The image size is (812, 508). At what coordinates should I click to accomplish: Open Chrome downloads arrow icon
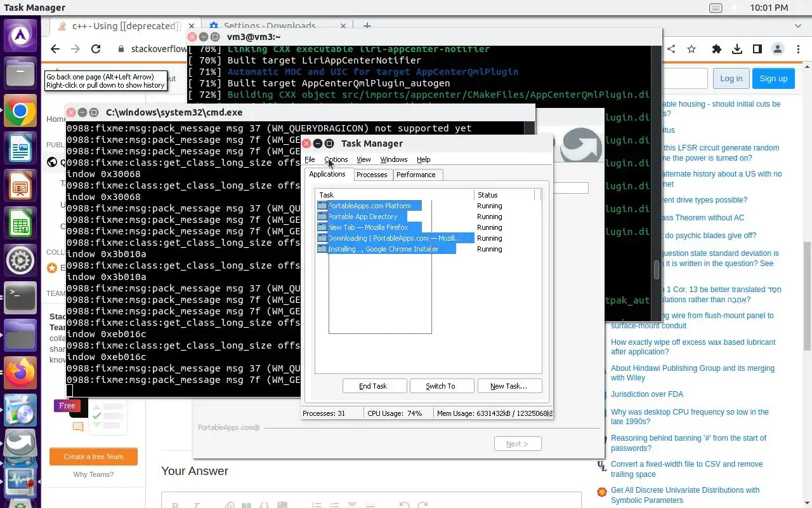coord(737,49)
